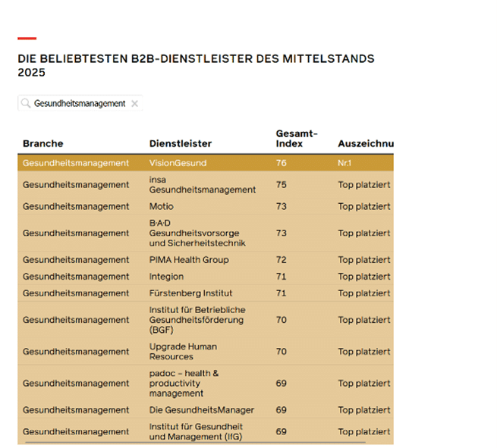The width and height of the screenshot is (497, 448).
Task: Click the Motio provider name
Action: (162, 206)
